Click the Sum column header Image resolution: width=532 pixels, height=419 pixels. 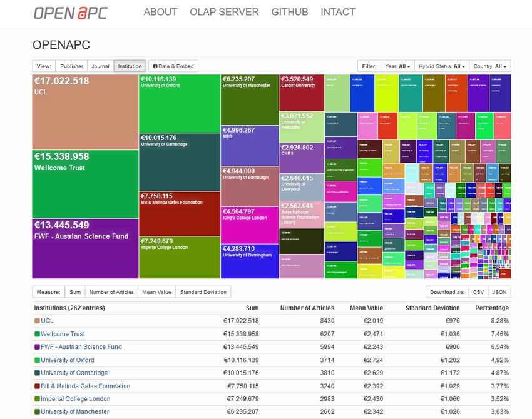pos(252,308)
